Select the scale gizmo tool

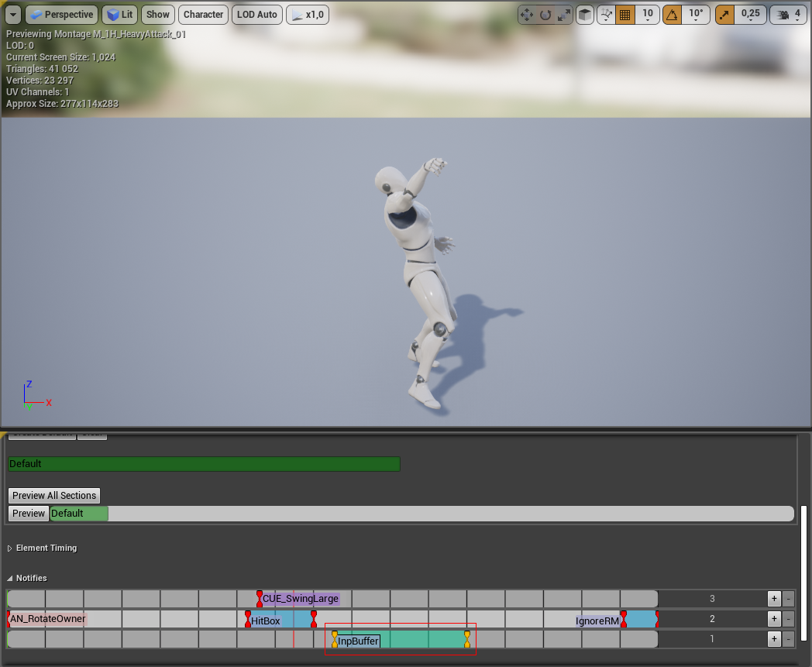point(563,15)
